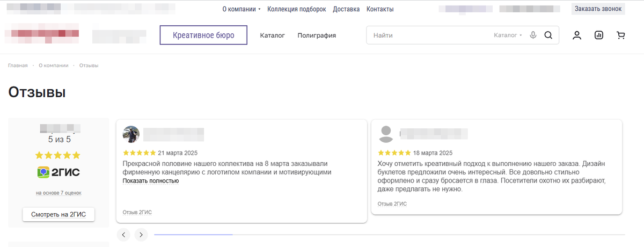Image resolution: width=644 pixels, height=247 pixels.
Task: Click Отзыв 2ГИС label in first review
Action: point(137,213)
